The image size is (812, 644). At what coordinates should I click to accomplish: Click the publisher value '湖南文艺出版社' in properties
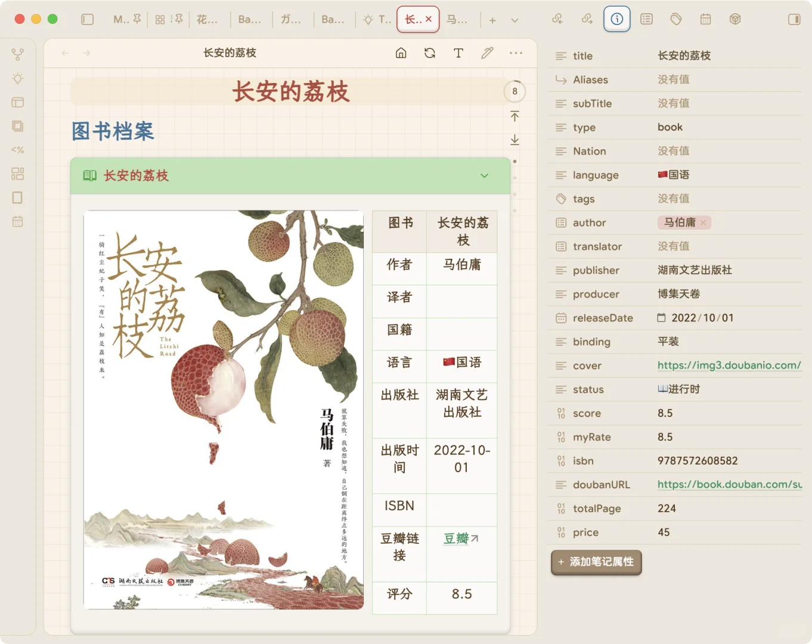695,270
